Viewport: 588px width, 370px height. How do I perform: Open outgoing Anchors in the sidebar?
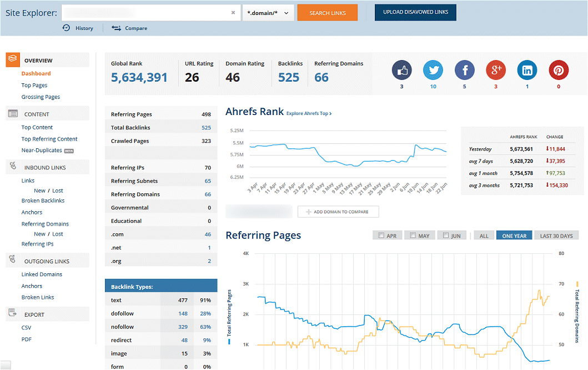[32, 286]
